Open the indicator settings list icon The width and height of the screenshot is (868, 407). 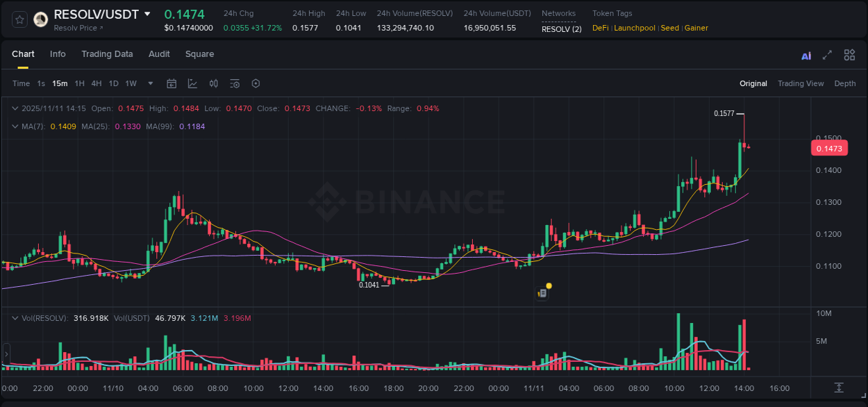coord(234,83)
